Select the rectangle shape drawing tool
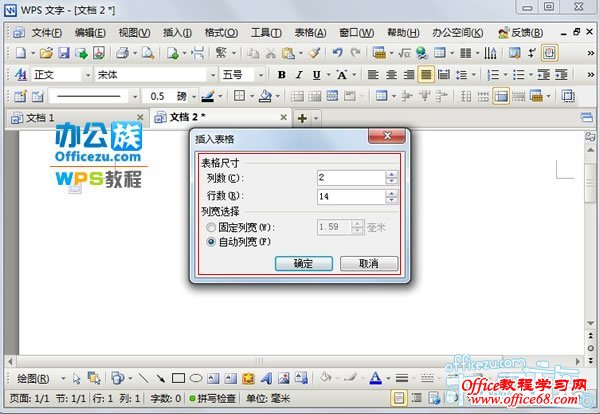 click(x=177, y=378)
